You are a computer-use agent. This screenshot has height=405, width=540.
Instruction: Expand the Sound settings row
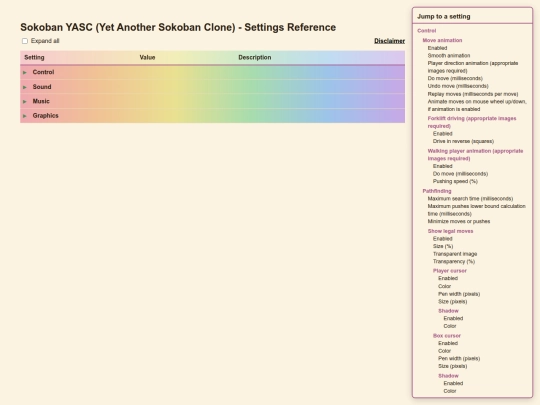click(x=212, y=87)
